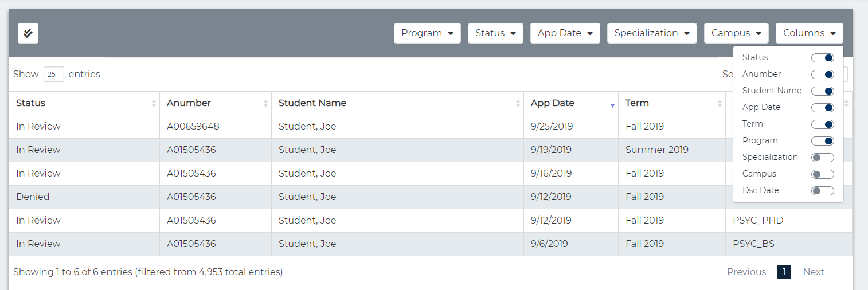Sort by Anumber column sort arrows
The width and height of the screenshot is (868, 290).
265,104
